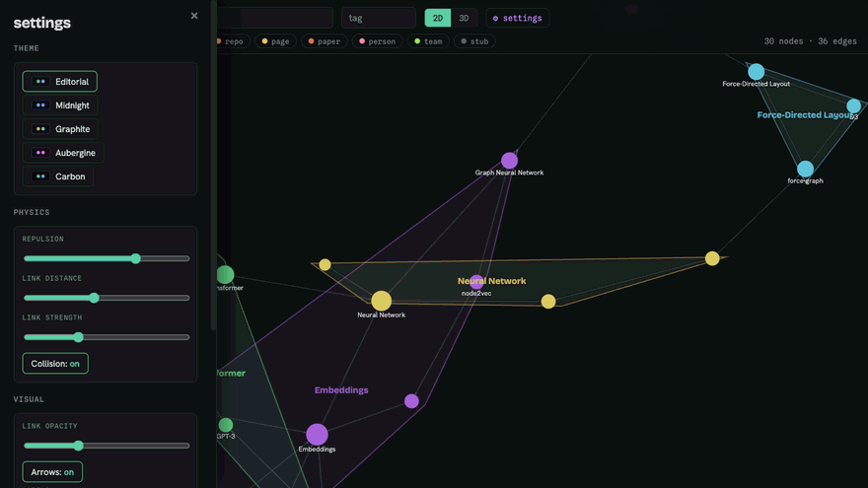
Task: Select the Editorial theme
Action: click(60, 81)
